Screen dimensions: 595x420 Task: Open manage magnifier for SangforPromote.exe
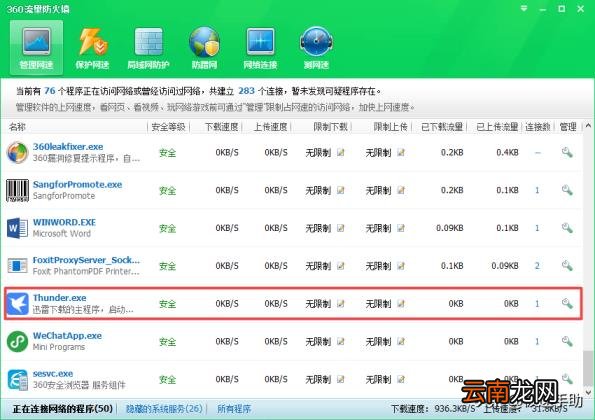pyautogui.click(x=567, y=190)
